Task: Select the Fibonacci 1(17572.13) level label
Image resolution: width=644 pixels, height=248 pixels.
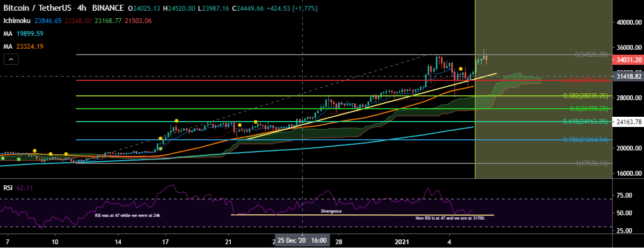Action: 590,163
